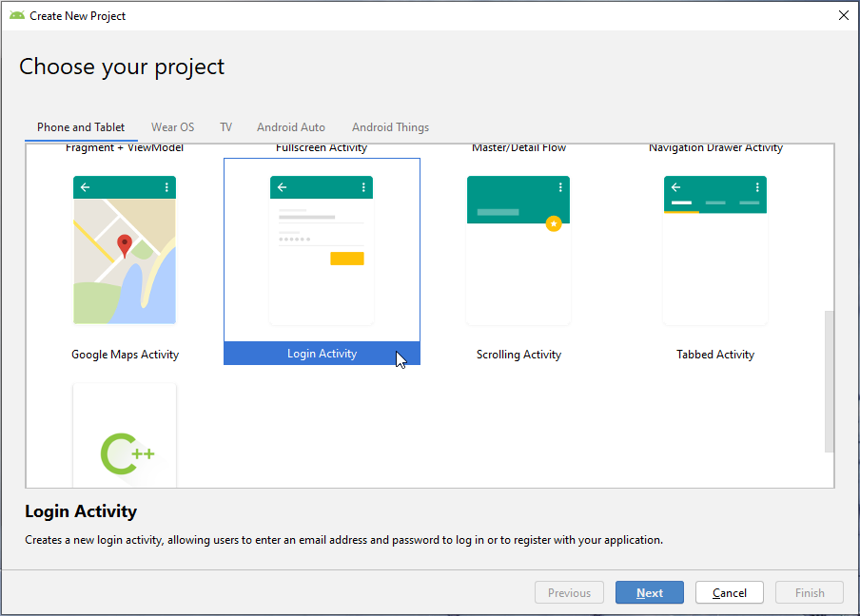Select the Scrolling Activity template thumbnail

[518, 250]
